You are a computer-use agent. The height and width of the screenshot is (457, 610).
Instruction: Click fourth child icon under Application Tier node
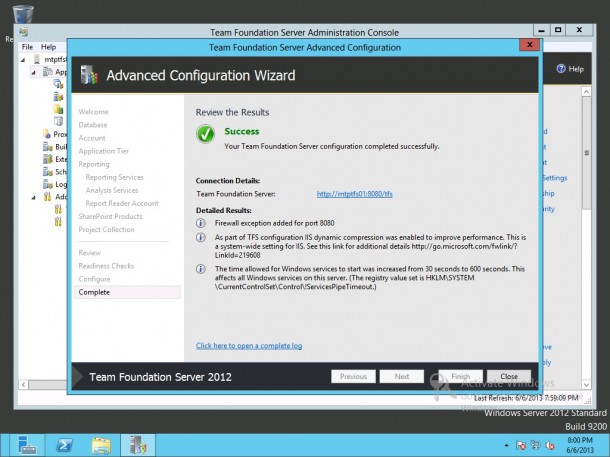(x=58, y=121)
